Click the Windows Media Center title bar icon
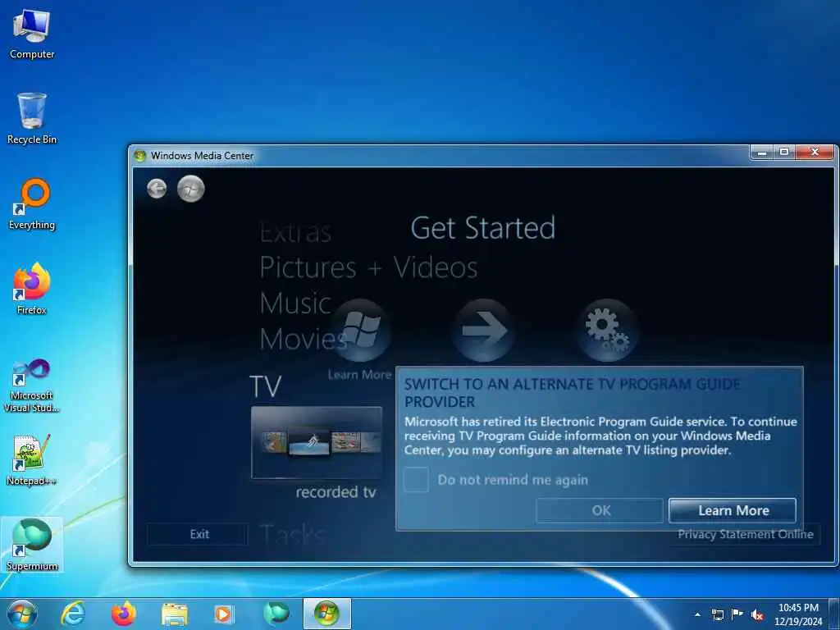 point(139,155)
